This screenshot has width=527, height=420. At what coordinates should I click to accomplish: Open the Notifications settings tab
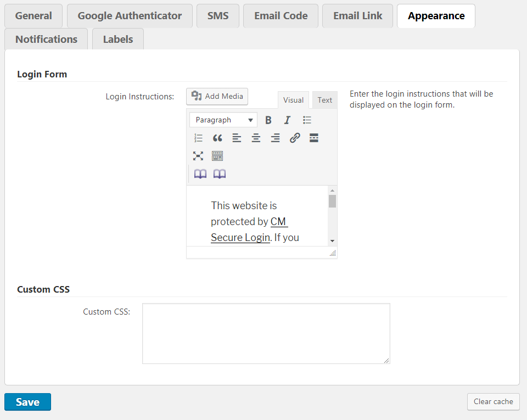pos(46,39)
